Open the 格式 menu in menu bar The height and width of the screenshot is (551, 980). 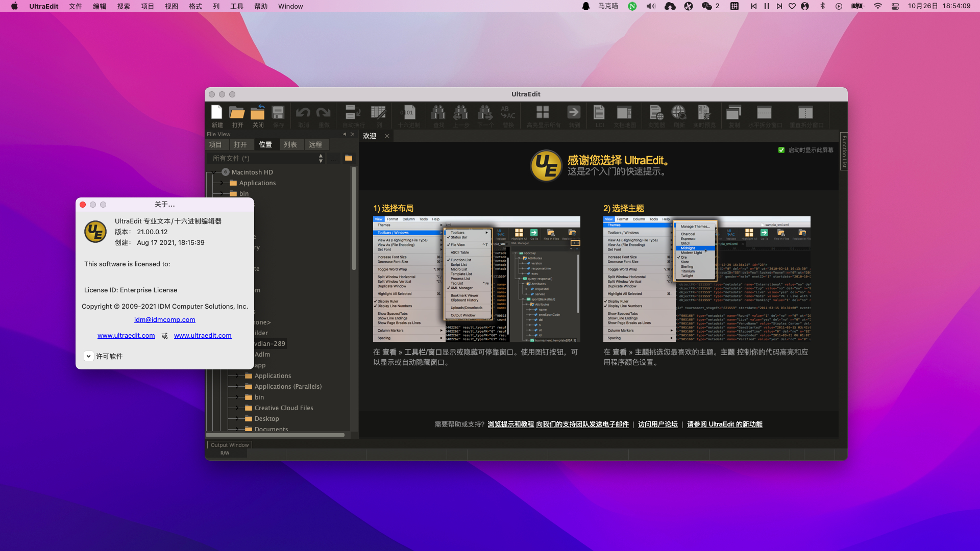[195, 6]
